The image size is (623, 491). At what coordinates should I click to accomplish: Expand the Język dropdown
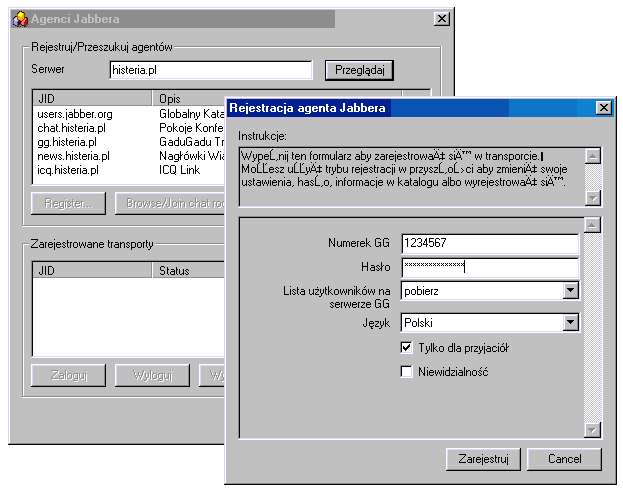[x=570, y=323]
